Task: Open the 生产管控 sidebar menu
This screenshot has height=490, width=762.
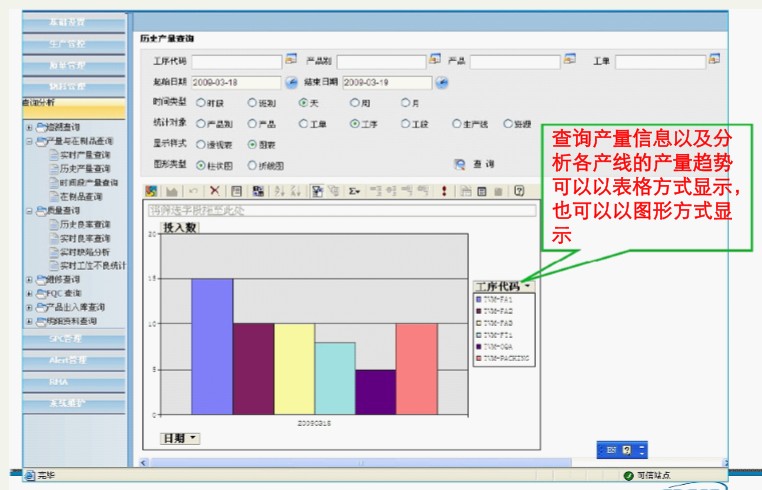Action: click(74, 44)
